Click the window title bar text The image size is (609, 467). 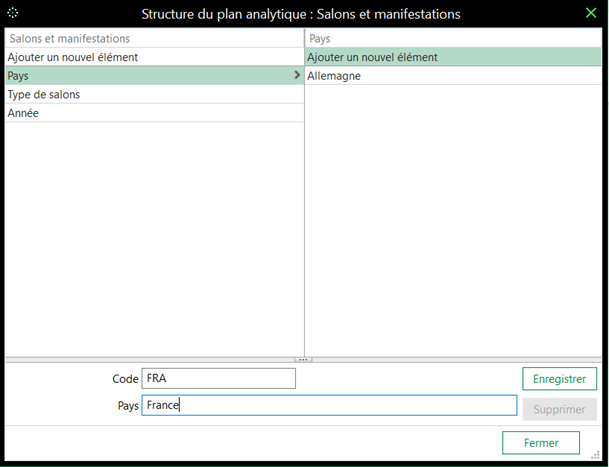pos(301,14)
